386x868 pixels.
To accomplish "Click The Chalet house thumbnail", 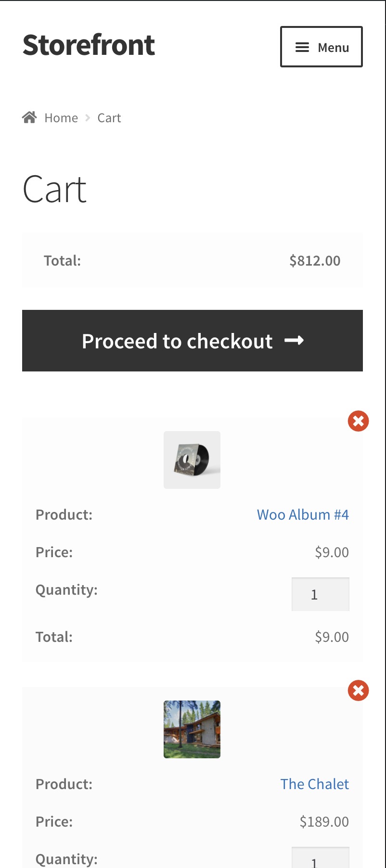I will point(192,729).
